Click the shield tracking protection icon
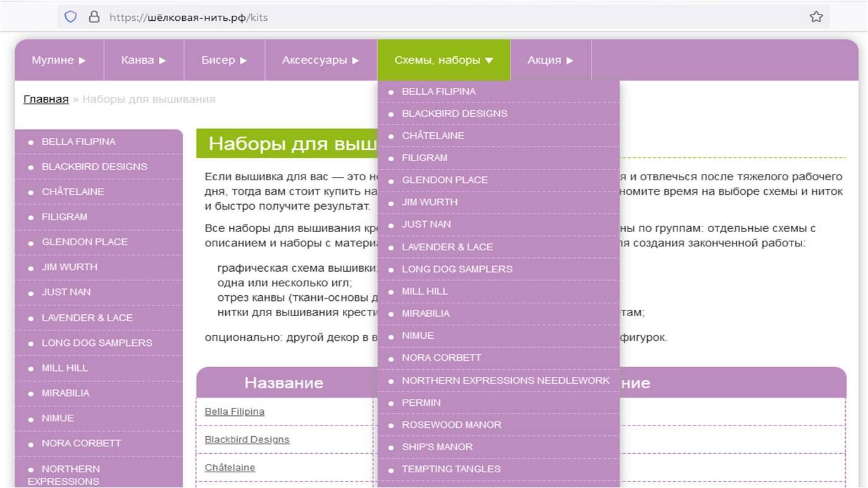 point(71,17)
